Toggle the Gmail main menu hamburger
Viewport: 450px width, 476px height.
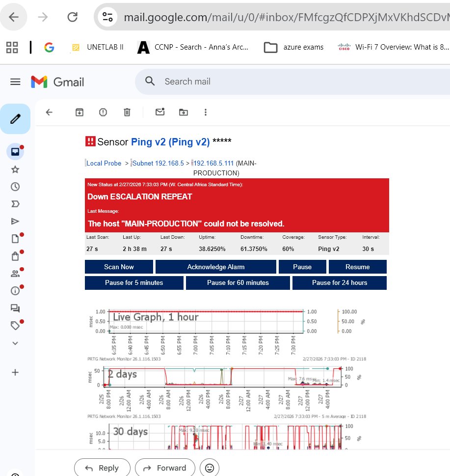[16, 82]
